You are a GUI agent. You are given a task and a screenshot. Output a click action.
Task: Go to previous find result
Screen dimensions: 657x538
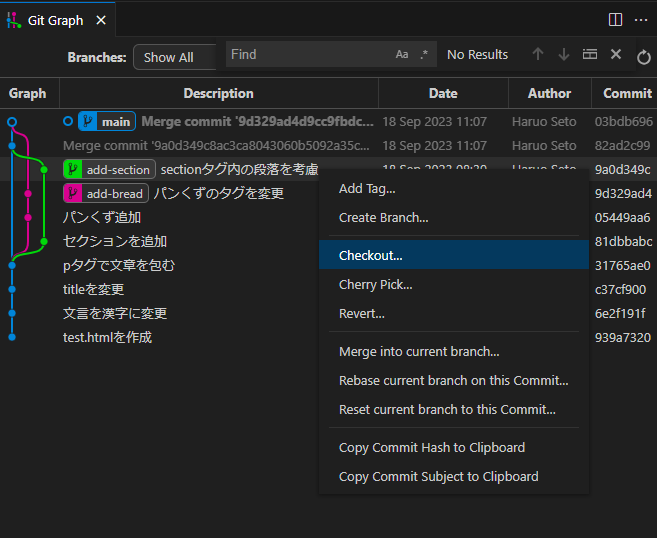tap(538, 54)
